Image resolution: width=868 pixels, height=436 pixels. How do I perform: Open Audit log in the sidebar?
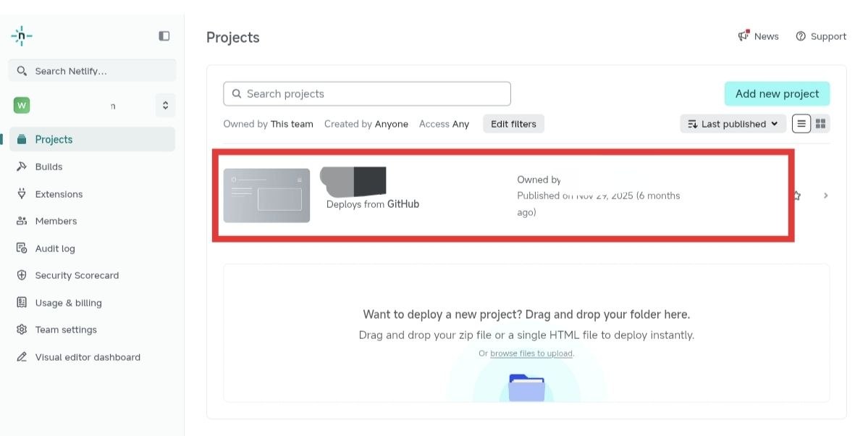coord(55,248)
